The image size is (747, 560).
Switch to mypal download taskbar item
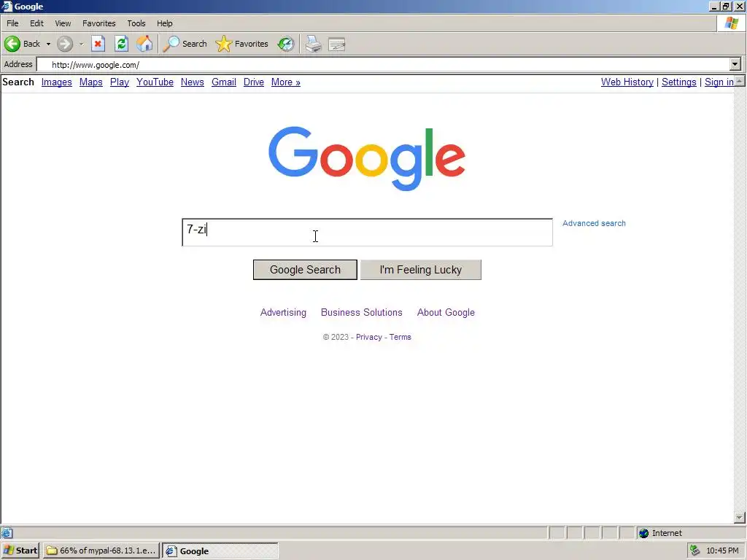pos(101,551)
